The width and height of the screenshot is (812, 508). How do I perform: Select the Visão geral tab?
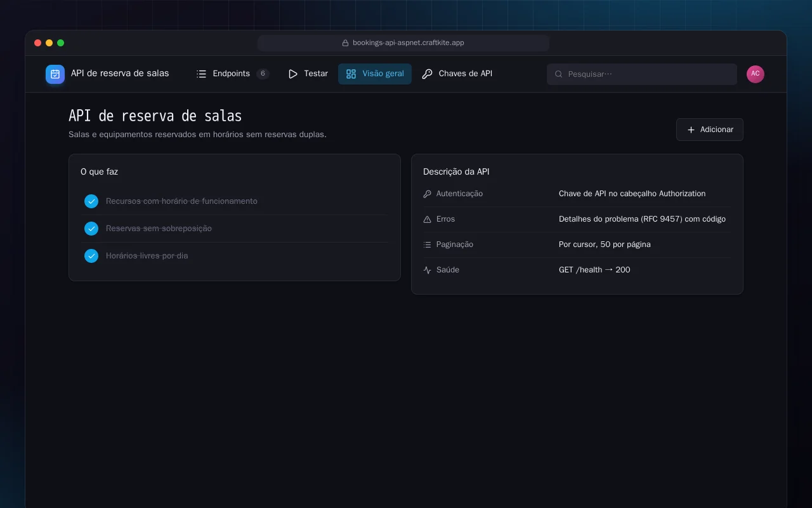click(375, 74)
